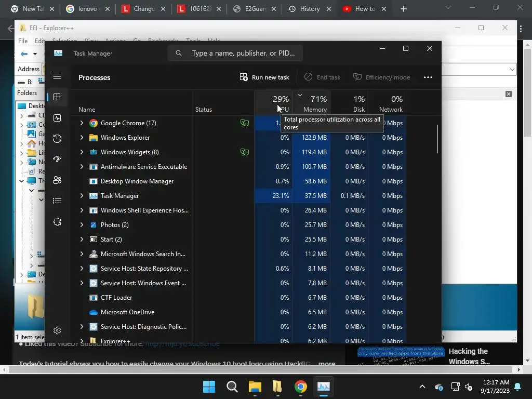Switch to the History browser tab

point(310,9)
